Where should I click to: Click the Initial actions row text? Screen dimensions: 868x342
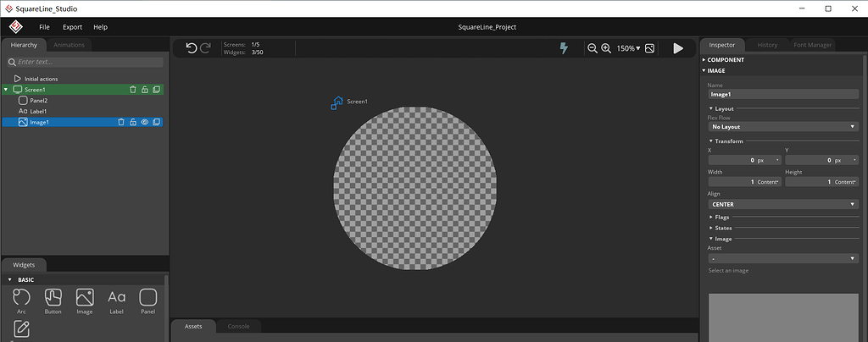[41, 79]
